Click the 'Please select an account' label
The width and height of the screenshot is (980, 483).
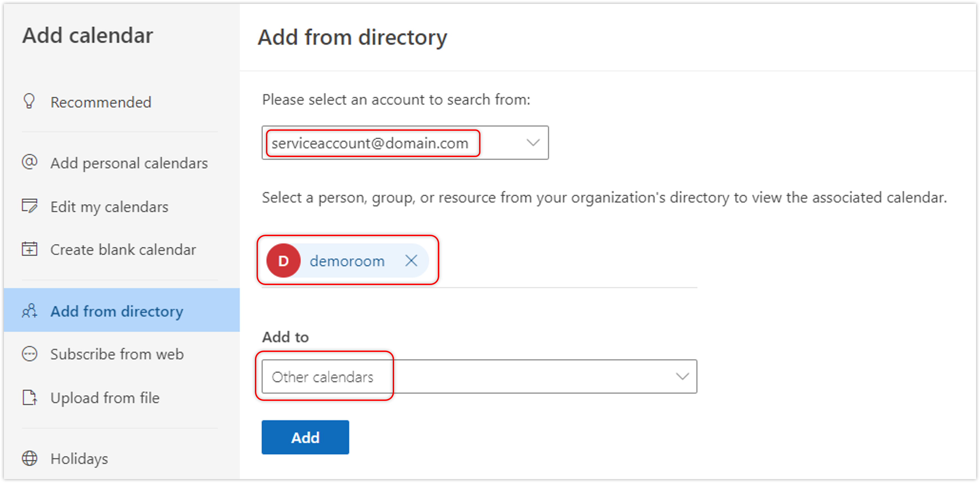396,100
